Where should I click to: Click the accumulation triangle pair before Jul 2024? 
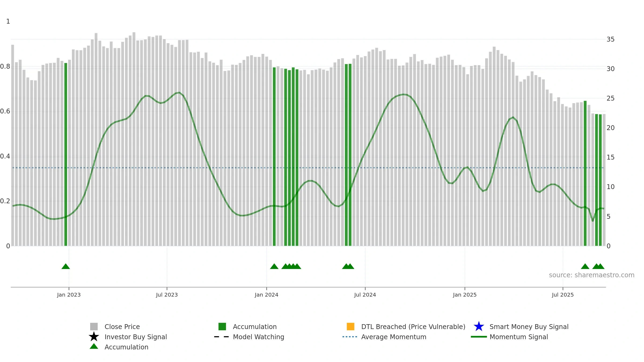click(348, 266)
